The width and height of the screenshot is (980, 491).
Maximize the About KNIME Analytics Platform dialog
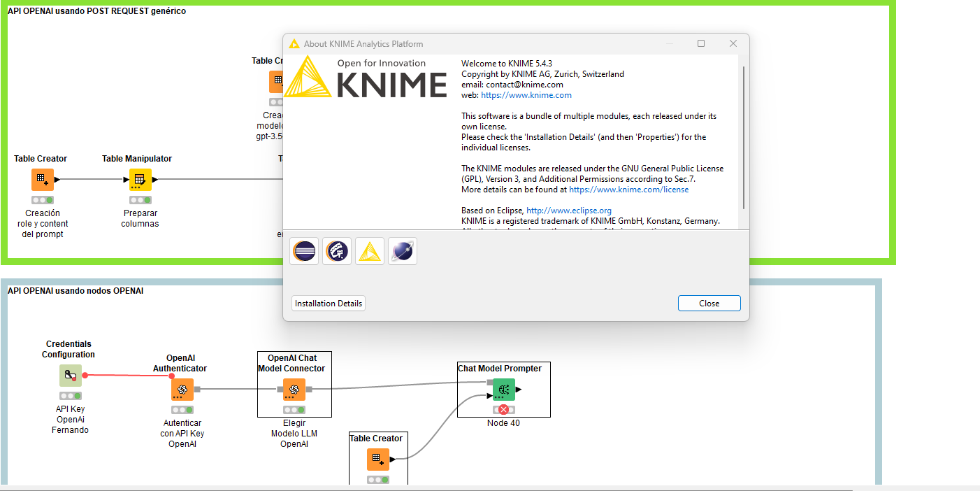point(701,43)
